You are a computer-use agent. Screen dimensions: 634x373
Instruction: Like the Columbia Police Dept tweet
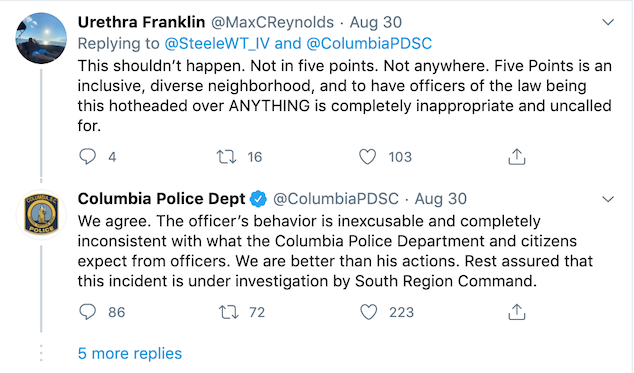pos(368,312)
